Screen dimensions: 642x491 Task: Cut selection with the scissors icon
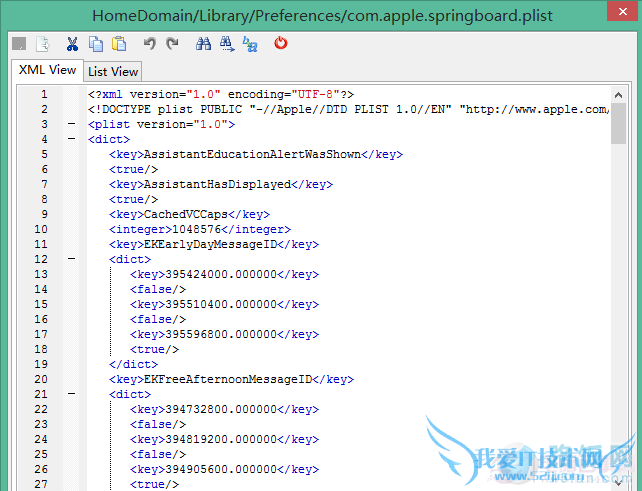[72, 44]
